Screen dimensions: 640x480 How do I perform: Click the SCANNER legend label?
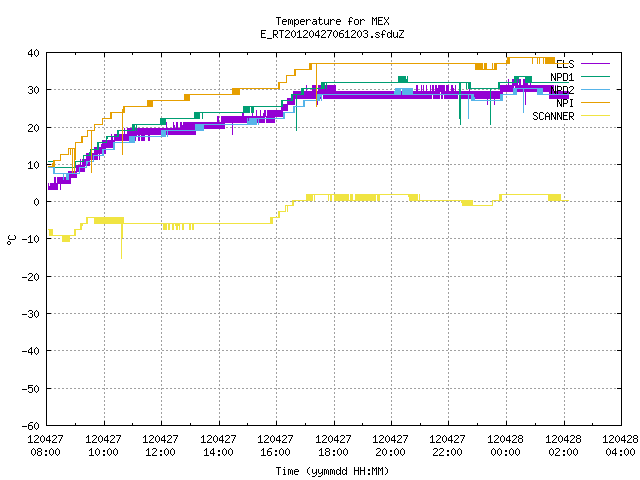(x=553, y=116)
